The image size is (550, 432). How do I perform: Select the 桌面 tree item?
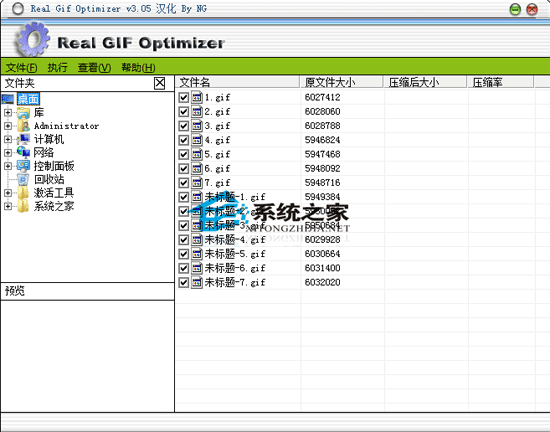click(28, 99)
